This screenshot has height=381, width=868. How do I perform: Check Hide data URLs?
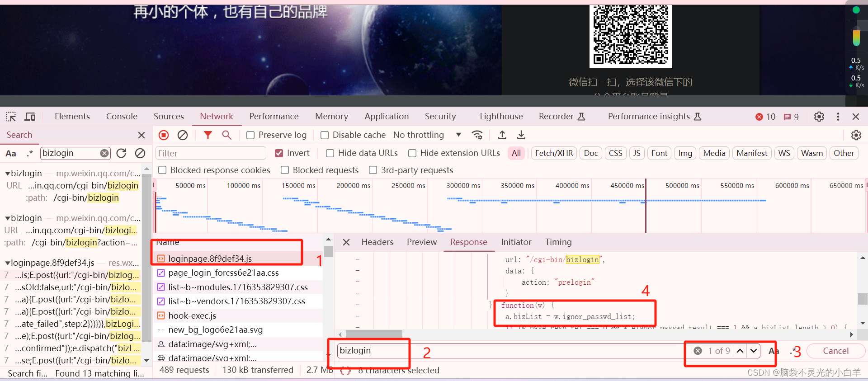[x=330, y=153]
